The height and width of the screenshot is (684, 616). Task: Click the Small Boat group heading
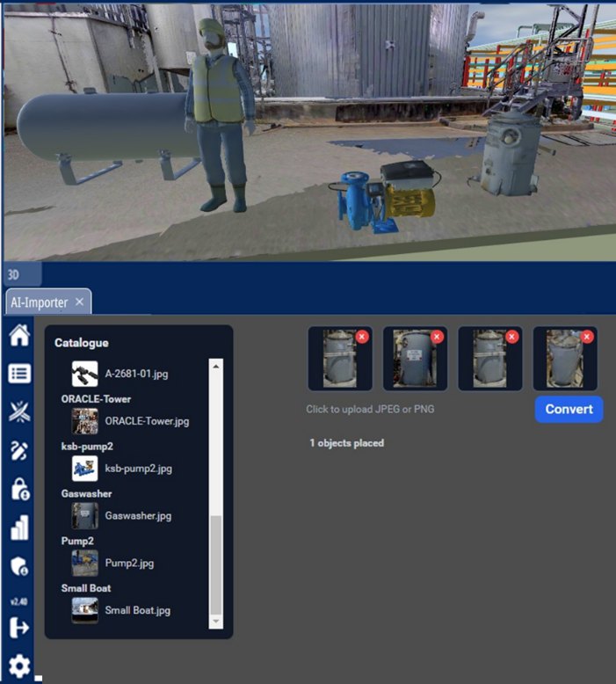(x=86, y=588)
